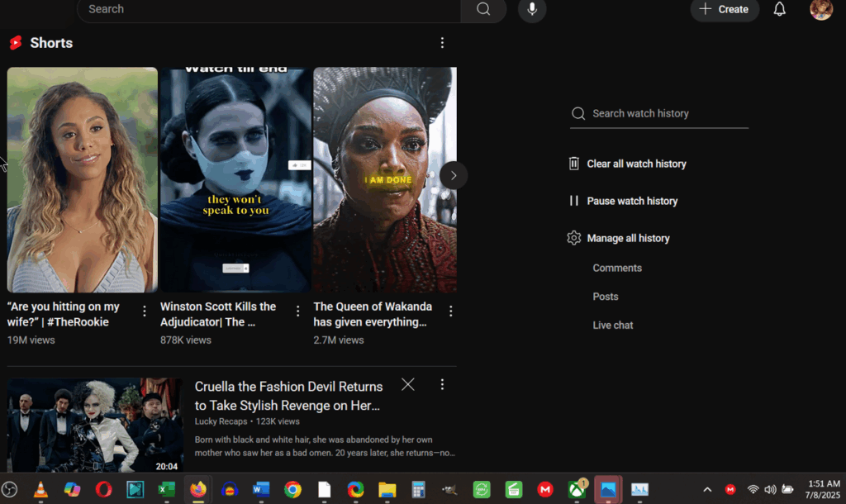Open OBS Studio from the taskbar
The width and height of the screenshot is (846, 504).
(9, 489)
